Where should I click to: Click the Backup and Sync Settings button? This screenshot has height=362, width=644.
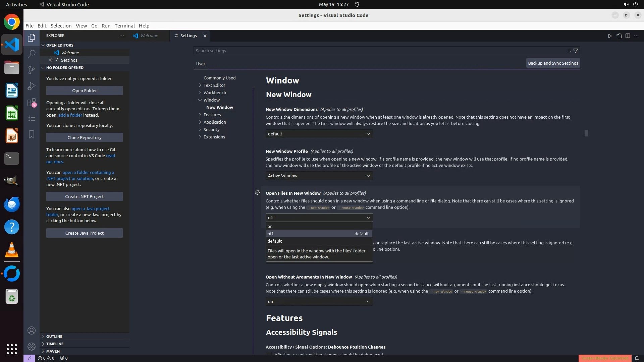coord(553,63)
